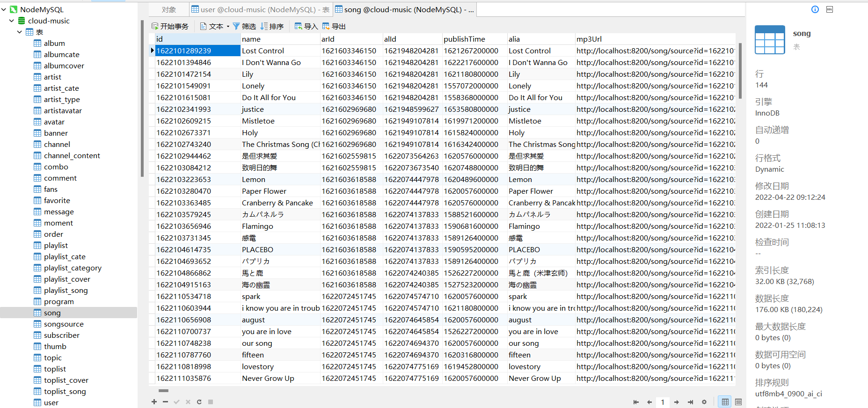Select the alia cell 'Mistletoe'
Viewport: 868px width, 408px height.
(541, 121)
